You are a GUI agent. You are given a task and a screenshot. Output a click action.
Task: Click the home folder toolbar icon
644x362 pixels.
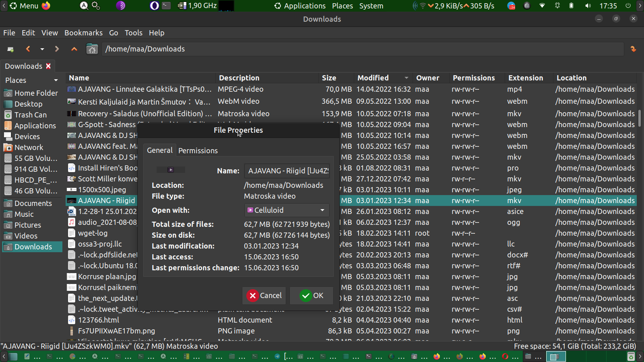click(92, 49)
